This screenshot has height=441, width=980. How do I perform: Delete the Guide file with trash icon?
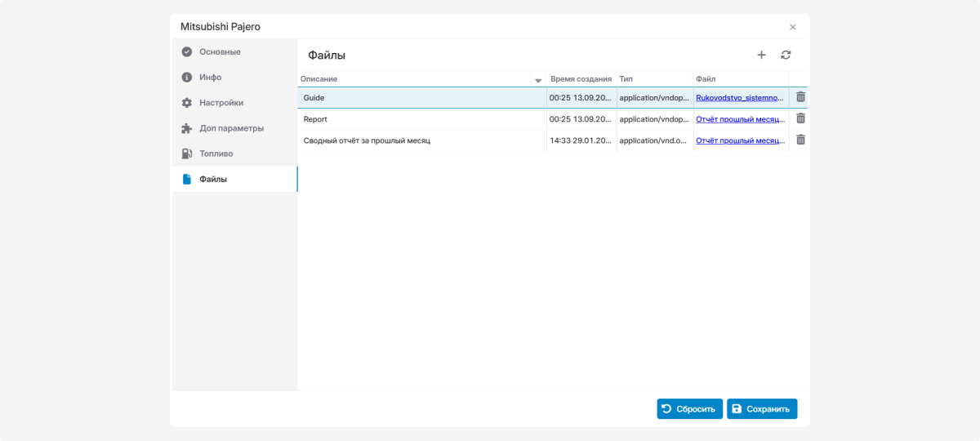point(800,97)
